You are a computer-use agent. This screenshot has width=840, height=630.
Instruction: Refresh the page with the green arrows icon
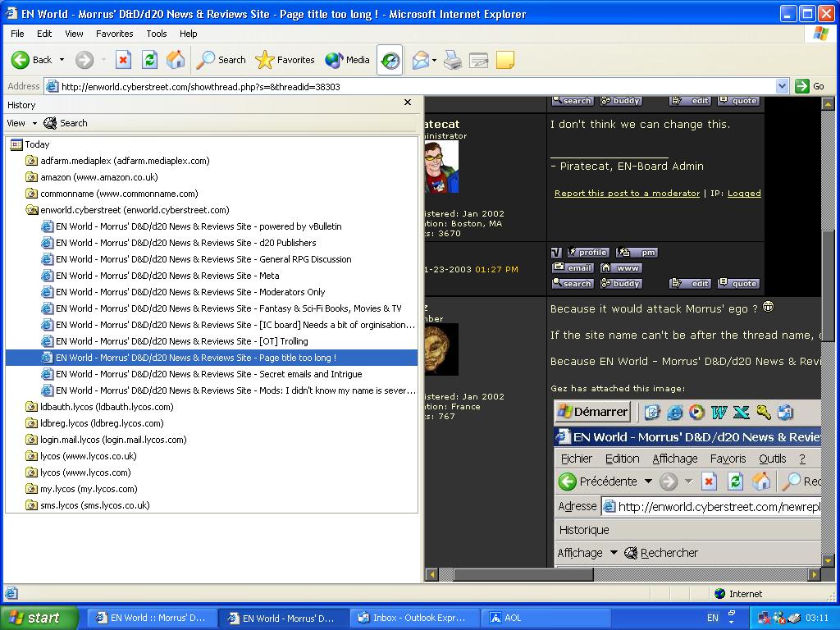point(149,60)
